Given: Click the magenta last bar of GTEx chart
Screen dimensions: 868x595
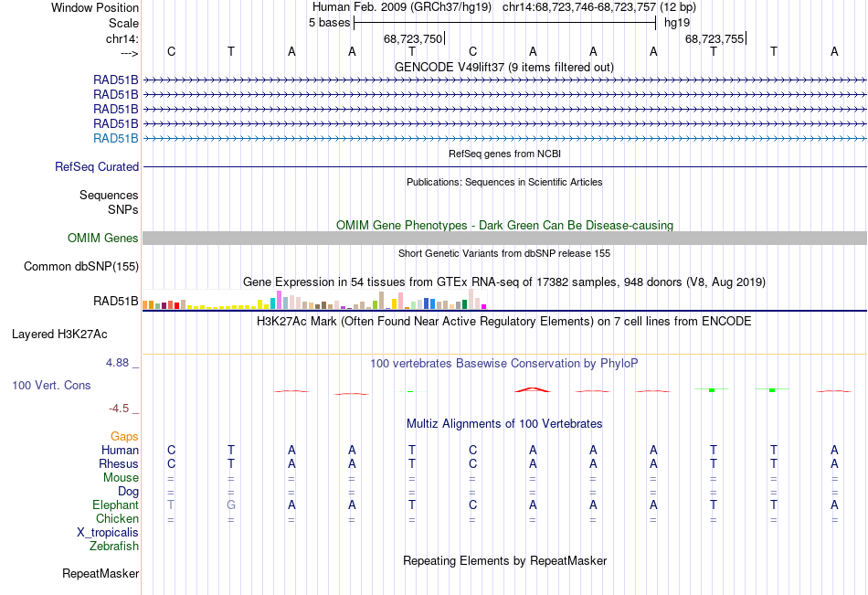Looking at the screenshot, I should point(483,306).
